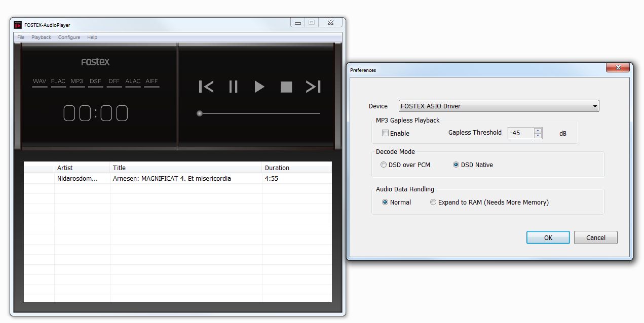This screenshot has height=323, width=644.
Task: Open the Configure menu
Action: click(69, 37)
